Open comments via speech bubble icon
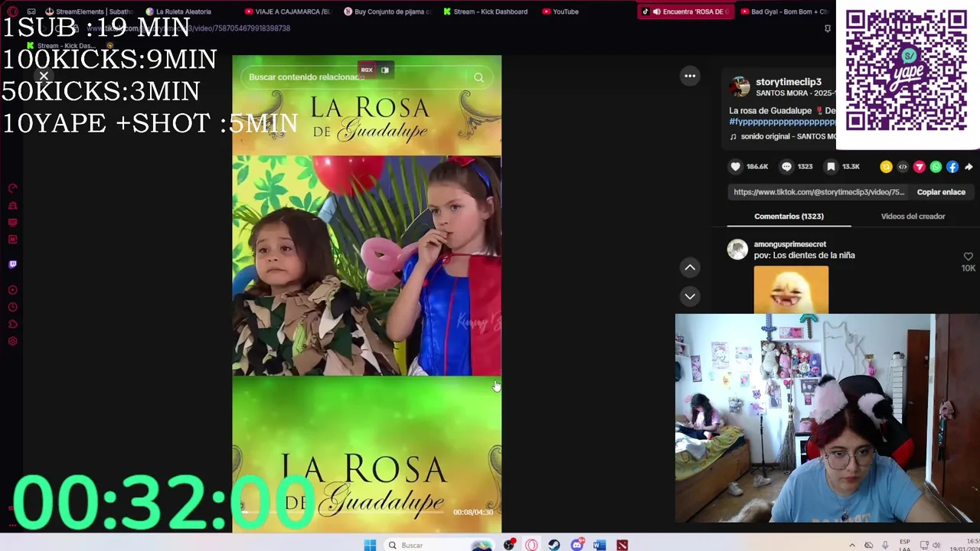Screen dimensions: 980x551 [x=786, y=166]
